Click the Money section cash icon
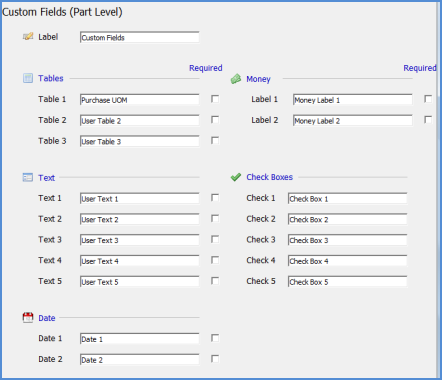Image resolution: width=442 pixels, height=380 pixels. 236,79
